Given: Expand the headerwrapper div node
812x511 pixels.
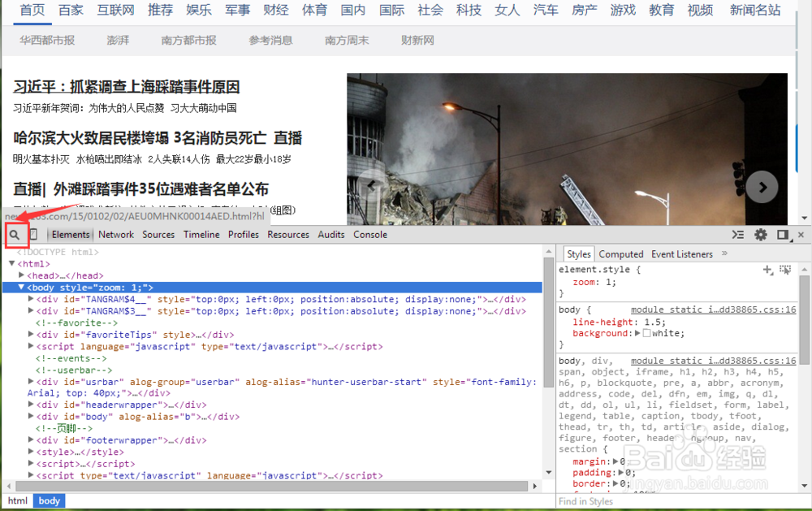Looking at the screenshot, I should point(31,405).
